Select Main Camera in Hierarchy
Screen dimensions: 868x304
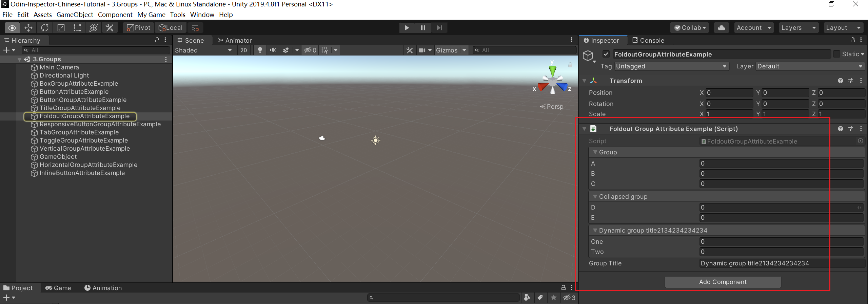(x=59, y=67)
